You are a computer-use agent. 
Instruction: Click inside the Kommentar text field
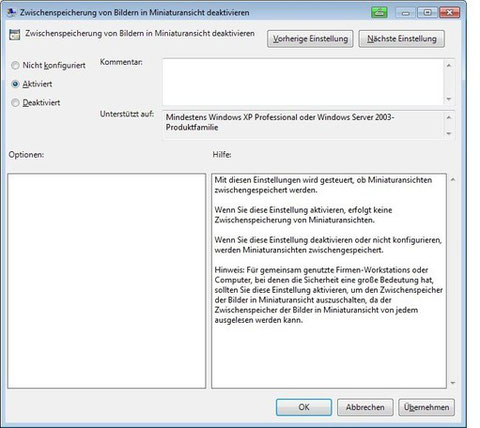click(x=303, y=82)
